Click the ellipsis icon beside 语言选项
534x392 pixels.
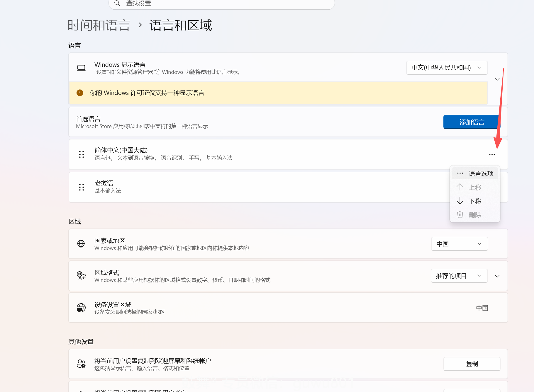click(x=460, y=173)
